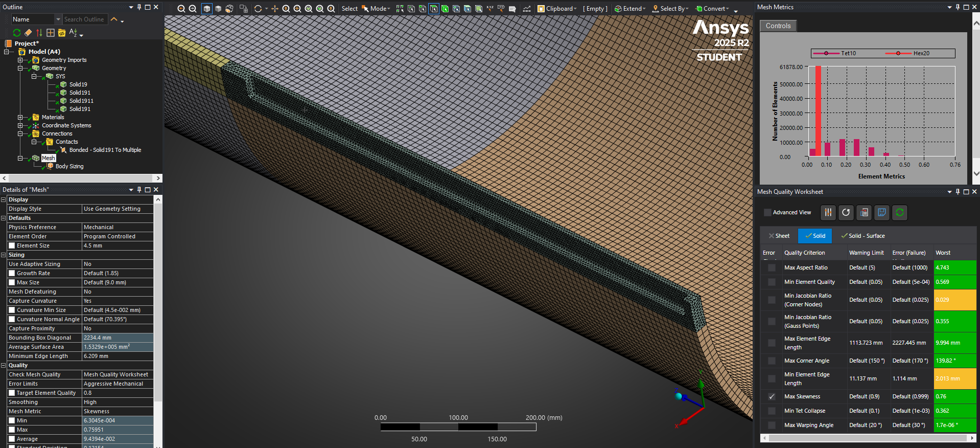Screen dimensions: 980x448
Task: Enable the Advanced View checkbox
Action: (x=767, y=212)
